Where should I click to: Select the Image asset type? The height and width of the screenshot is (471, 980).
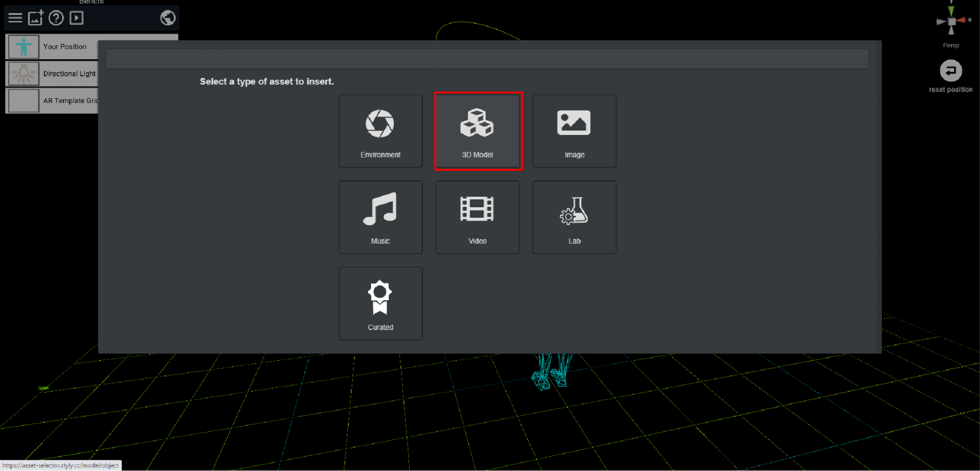coord(574,131)
